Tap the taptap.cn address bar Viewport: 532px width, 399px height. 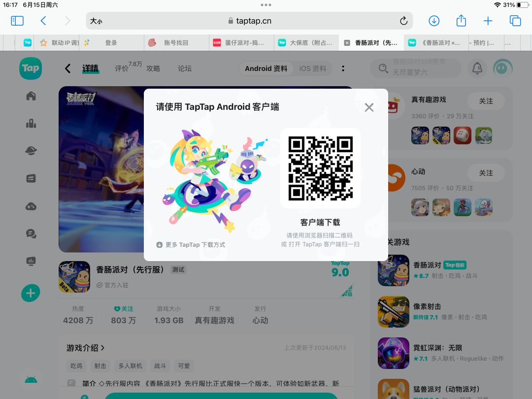pyautogui.click(x=249, y=21)
